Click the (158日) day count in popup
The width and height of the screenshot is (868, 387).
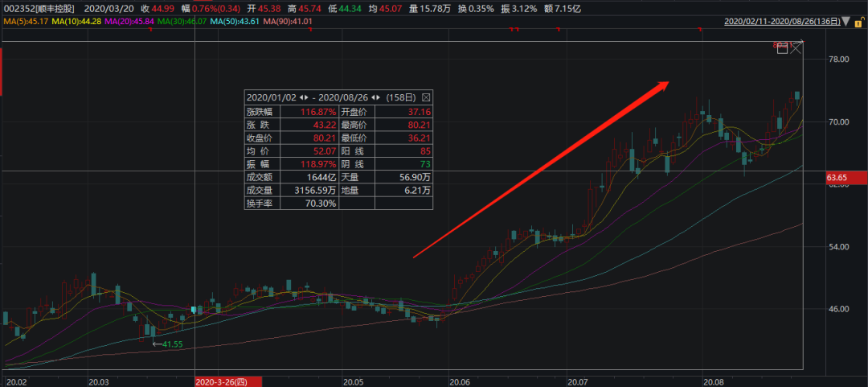pos(403,97)
